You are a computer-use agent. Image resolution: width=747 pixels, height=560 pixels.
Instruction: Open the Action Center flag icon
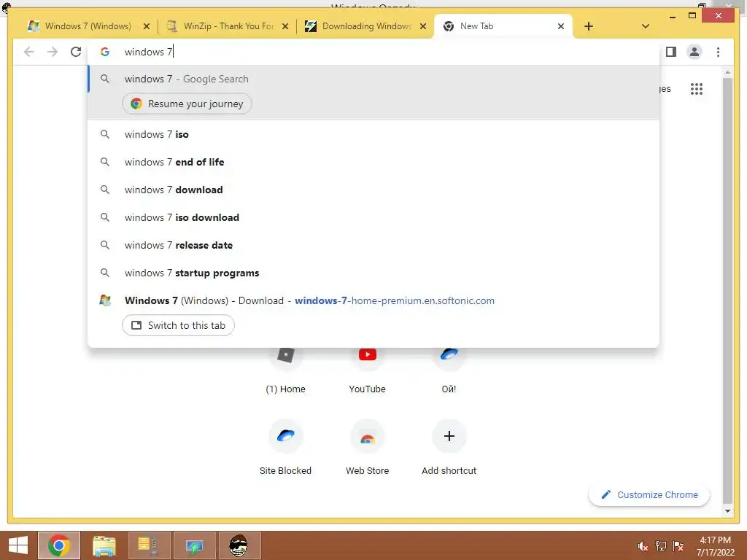pyautogui.click(x=678, y=546)
